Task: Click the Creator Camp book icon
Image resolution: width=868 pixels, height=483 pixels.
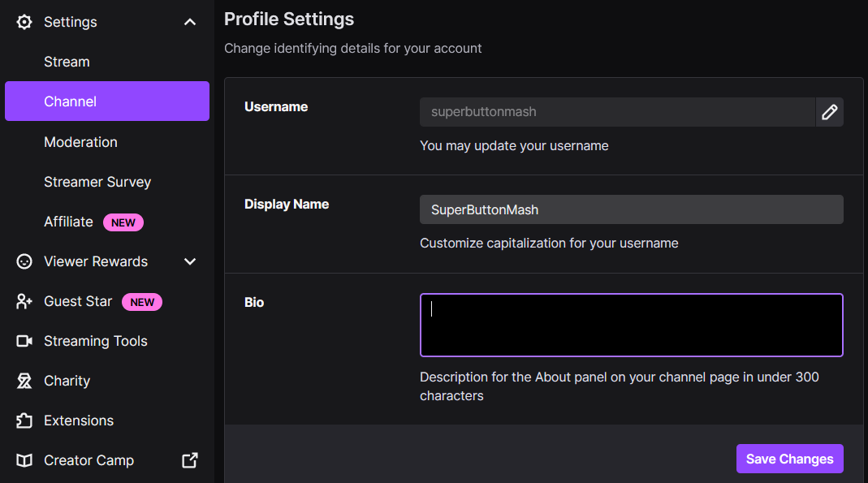Action: [24, 460]
